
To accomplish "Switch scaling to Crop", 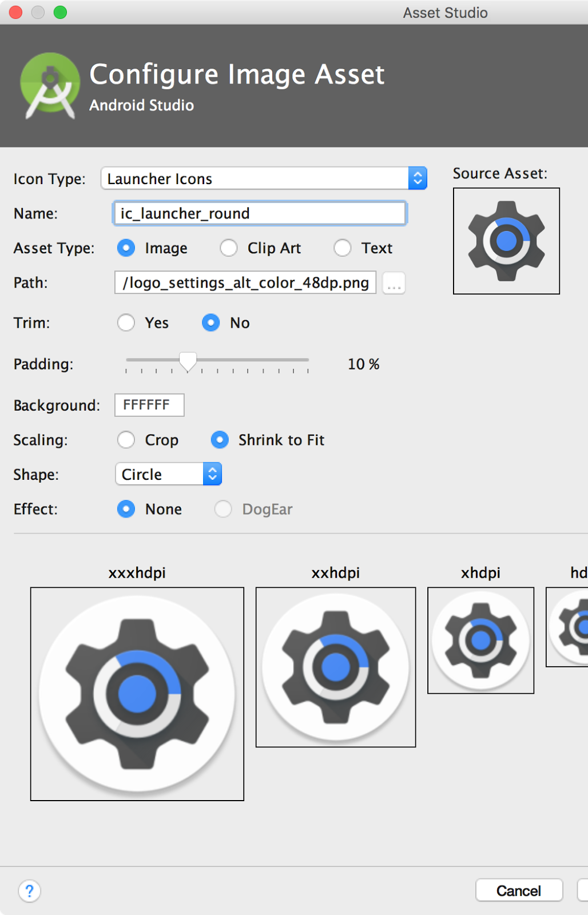I will tap(126, 440).
